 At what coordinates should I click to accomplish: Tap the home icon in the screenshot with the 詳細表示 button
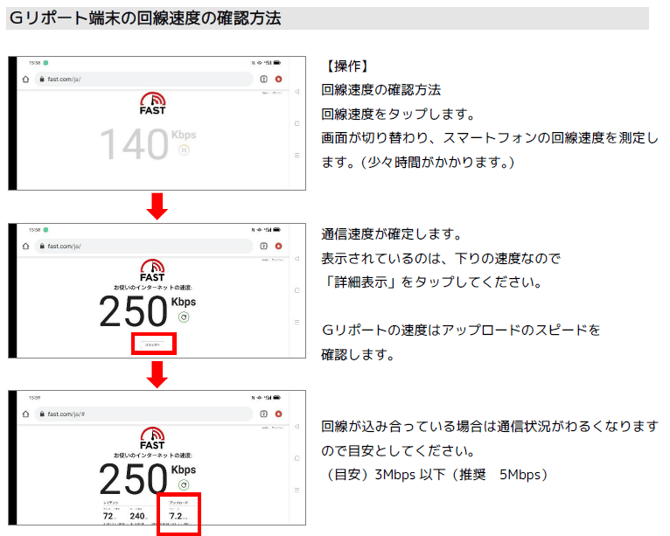26,246
